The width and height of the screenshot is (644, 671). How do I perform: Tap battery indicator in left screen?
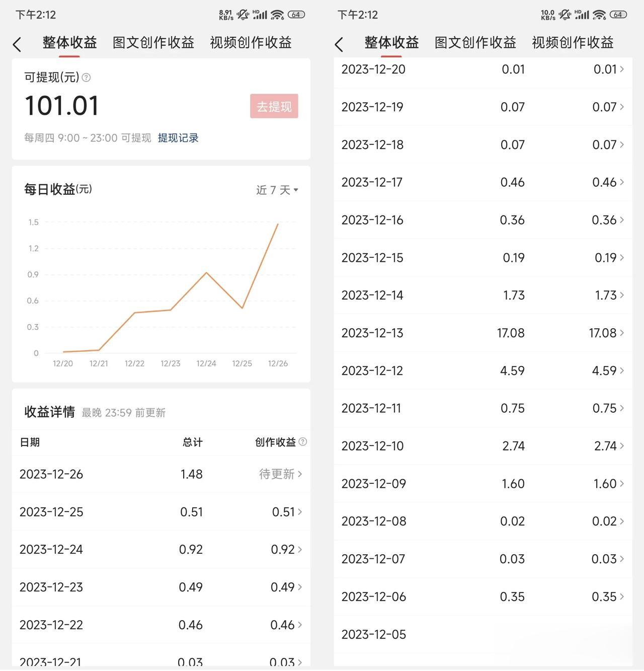pos(296,15)
